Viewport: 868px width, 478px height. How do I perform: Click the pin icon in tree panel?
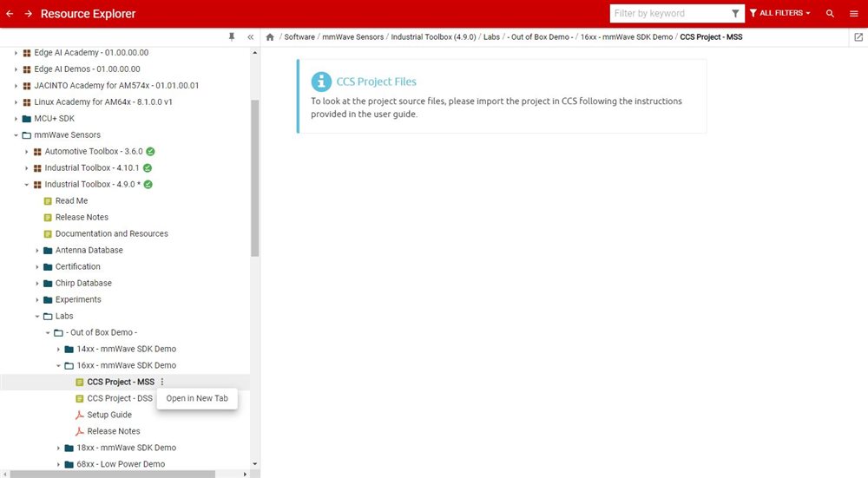pyautogui.click(x=232, y=37)
